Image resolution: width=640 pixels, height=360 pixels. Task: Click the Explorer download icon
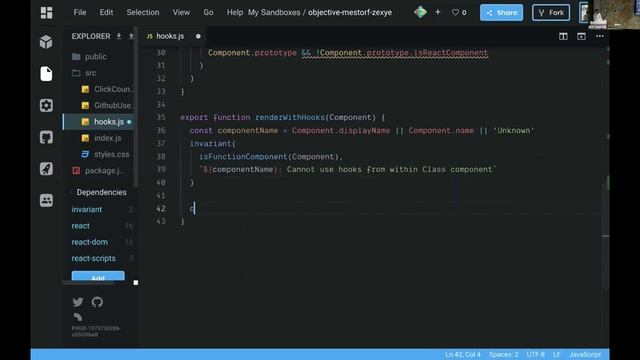pos(119,36)
